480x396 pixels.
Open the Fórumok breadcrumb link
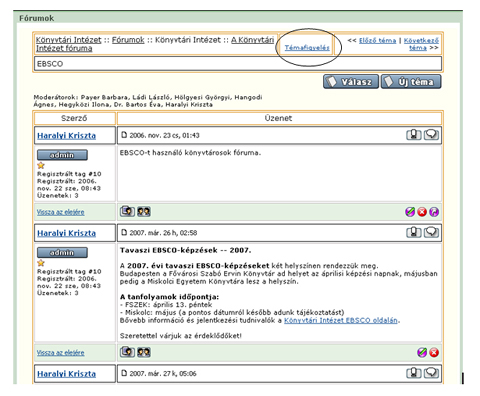pos(128,40)
